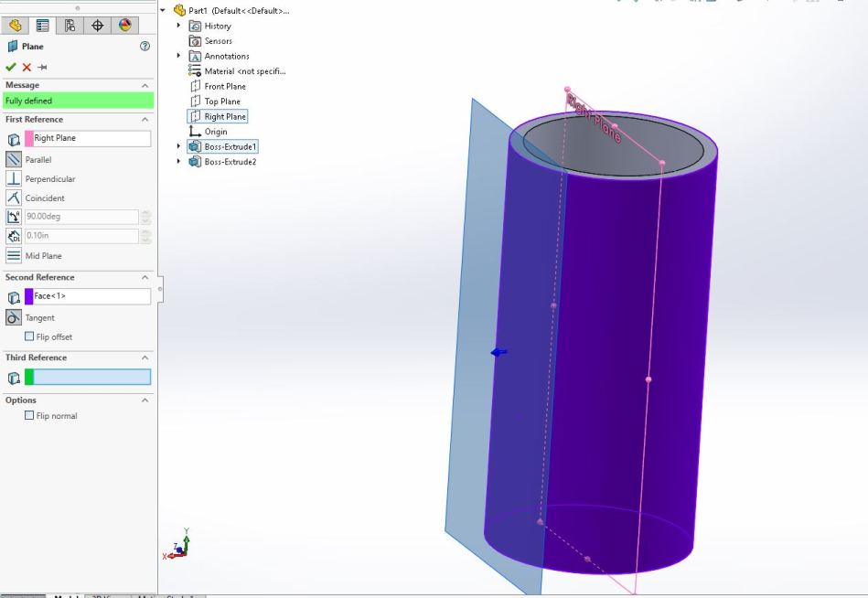Expand the Boss-Extrude1 feature node
868x598 pixels.
tap(179, 146)
